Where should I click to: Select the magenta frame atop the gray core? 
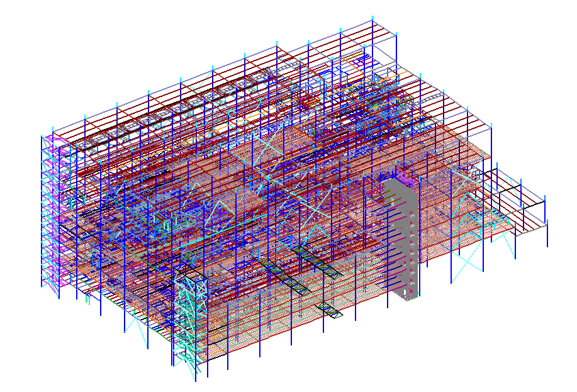403,174
